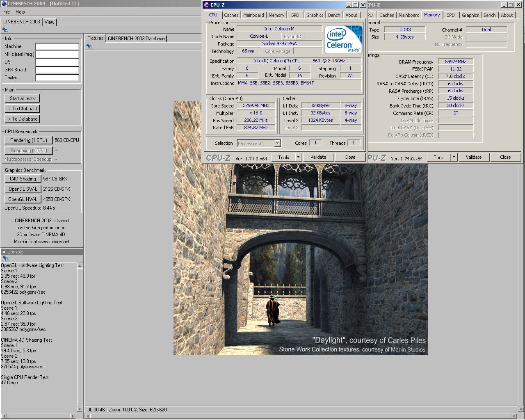Select the Pictures tab
Screen dimensions: 525x420
point(95,38)
